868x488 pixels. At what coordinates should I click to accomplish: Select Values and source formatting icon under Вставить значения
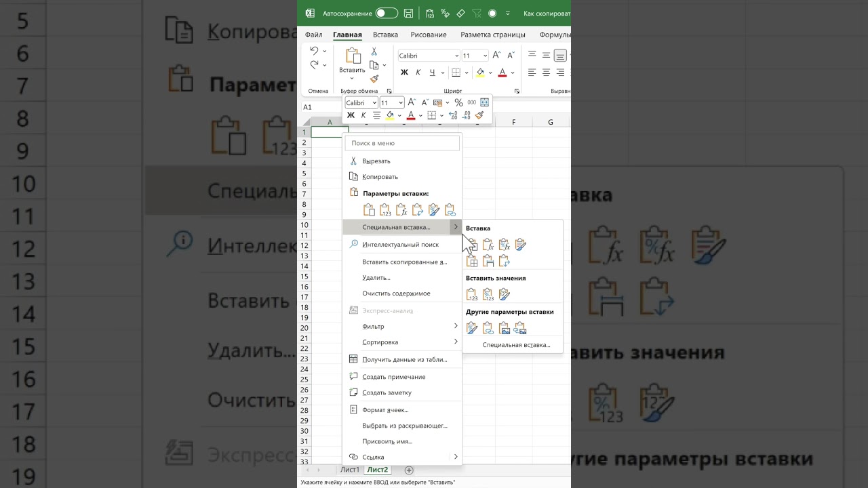(x=505, y=295)
